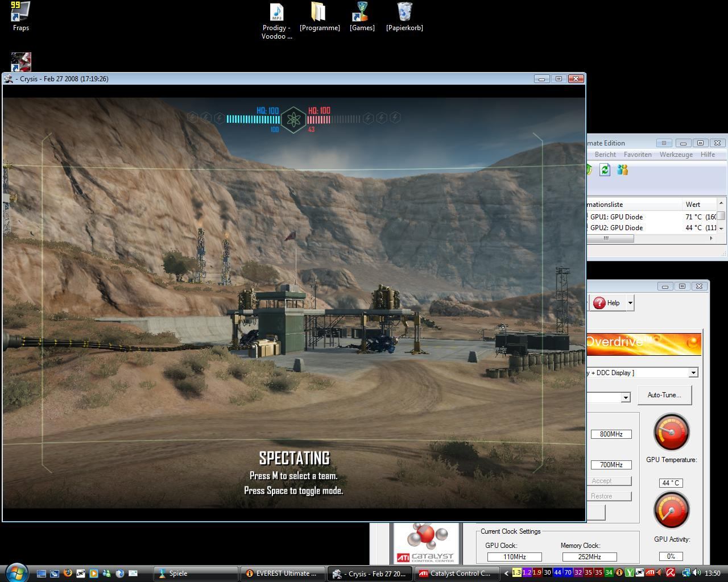The height and width of the screenshot is (582, 728).
Task: Click the Wert column header
Action: click(x=699, y=205)
